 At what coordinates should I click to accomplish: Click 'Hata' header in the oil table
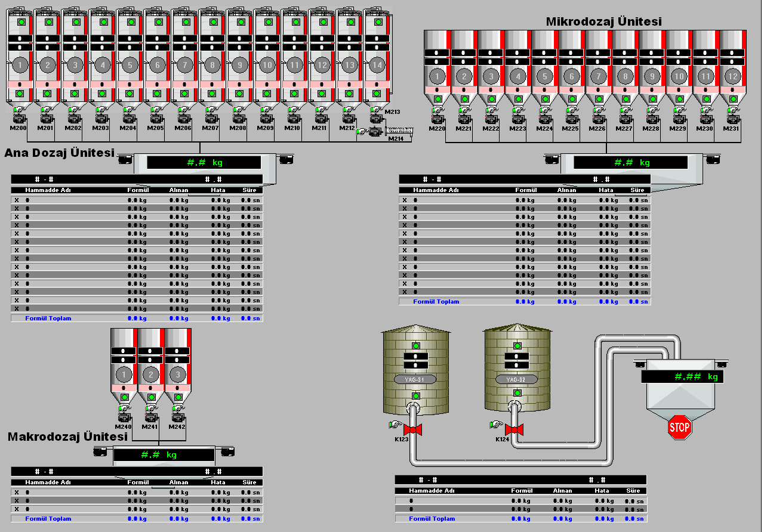tap(602, 491)
